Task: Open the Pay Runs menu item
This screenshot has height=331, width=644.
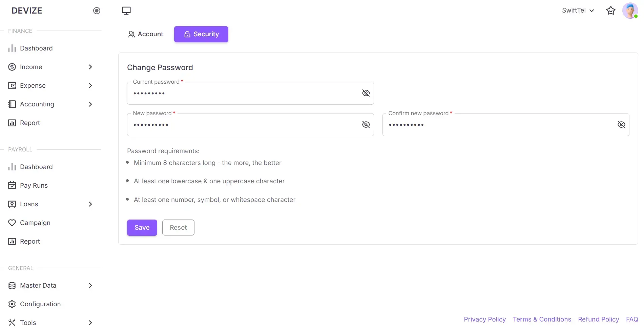Action: [x=51, y=185]
